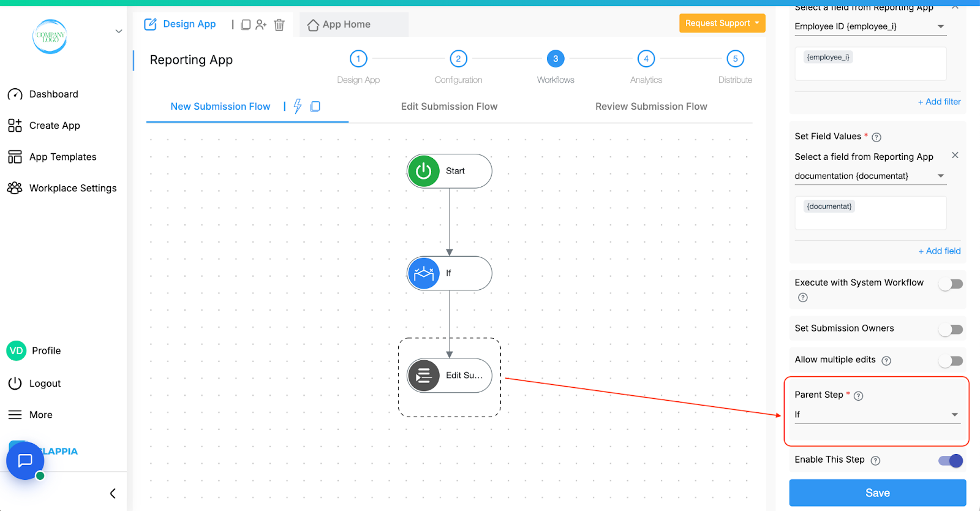This screenshot has height=511, width=980.
Task: Click help icon next to Allow multiple edits
Action: (x=886, y=361)
